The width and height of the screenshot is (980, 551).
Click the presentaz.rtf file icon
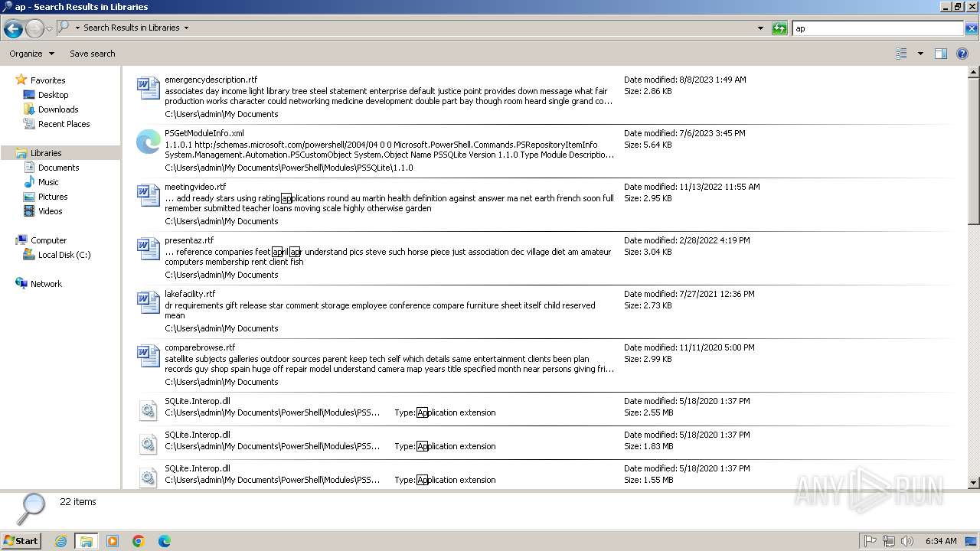pos(148,249)
